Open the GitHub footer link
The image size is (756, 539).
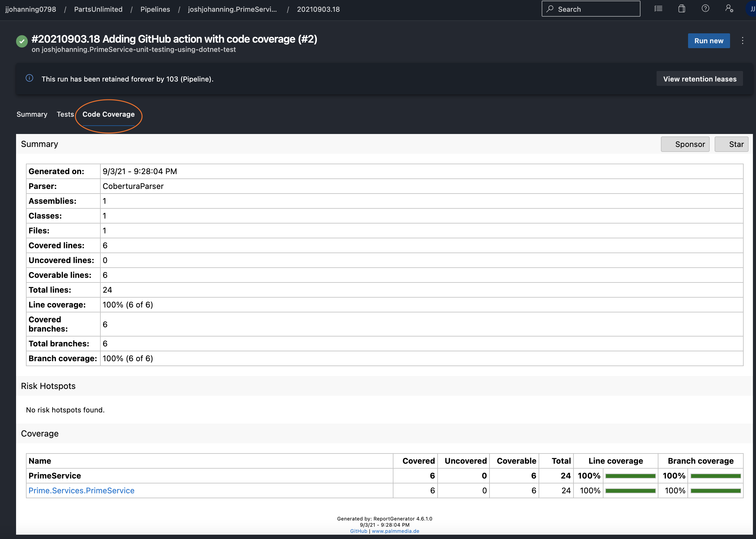pyautogui.click(x=359, y=531)
